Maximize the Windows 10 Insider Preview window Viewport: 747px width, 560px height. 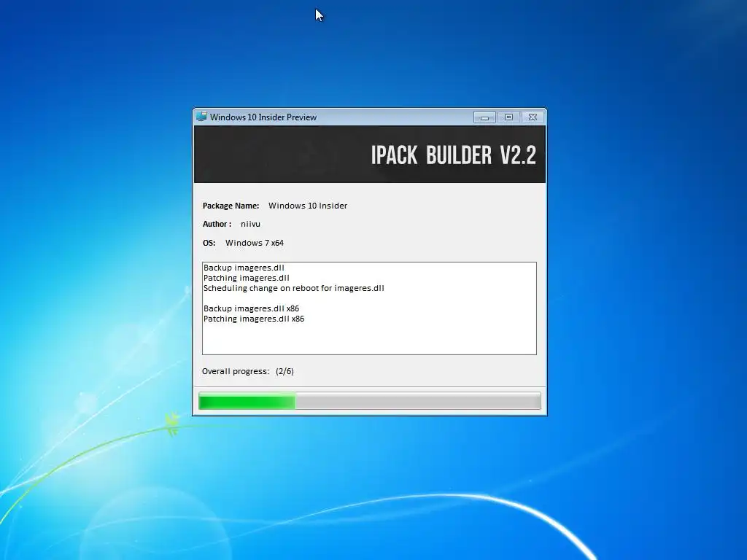508,117
